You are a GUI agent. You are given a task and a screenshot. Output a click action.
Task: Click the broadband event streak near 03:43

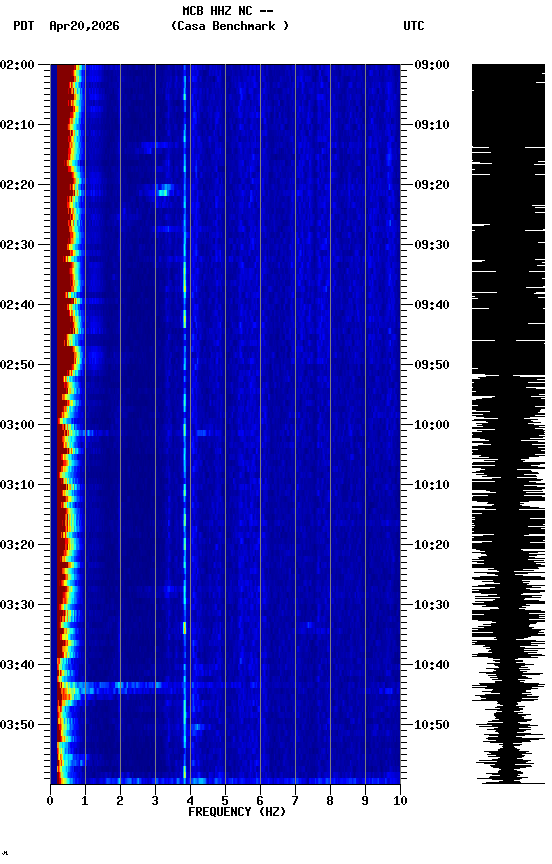[x=116, y=685]
